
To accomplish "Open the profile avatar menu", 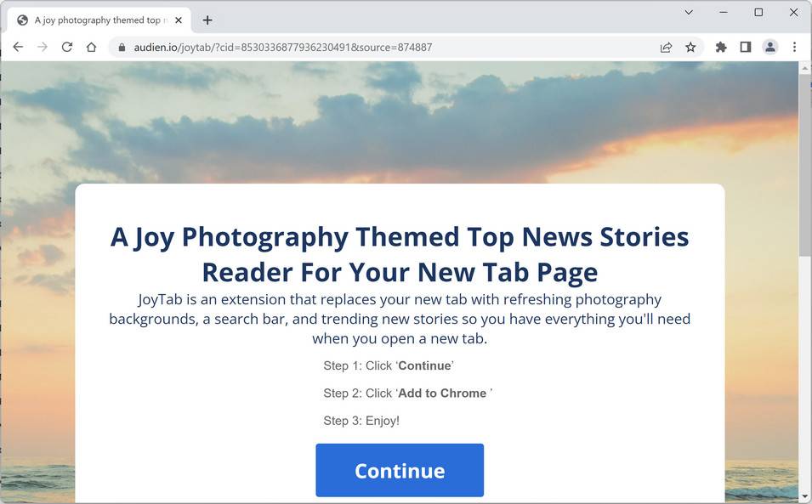I will (770, 47).
